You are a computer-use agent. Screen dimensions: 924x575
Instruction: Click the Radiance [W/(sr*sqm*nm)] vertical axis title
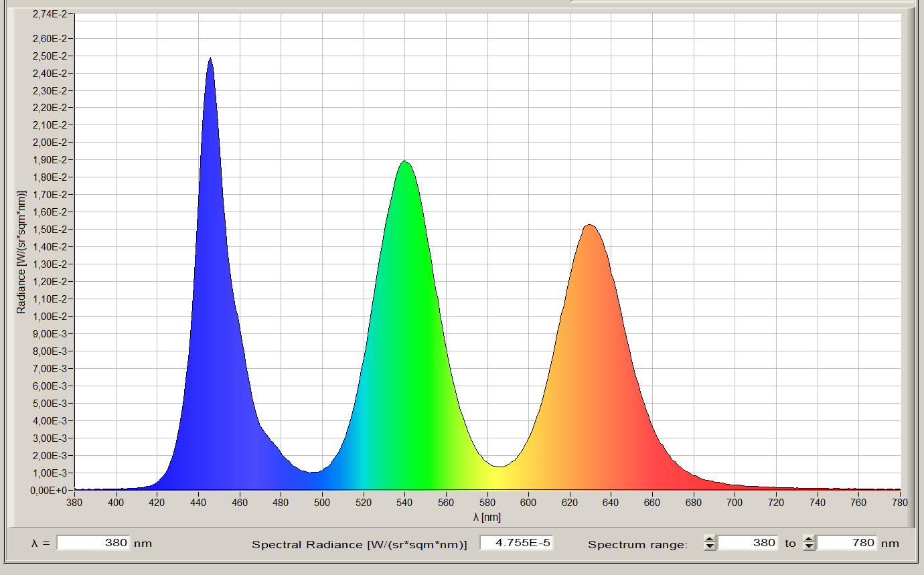coord(21,252)
